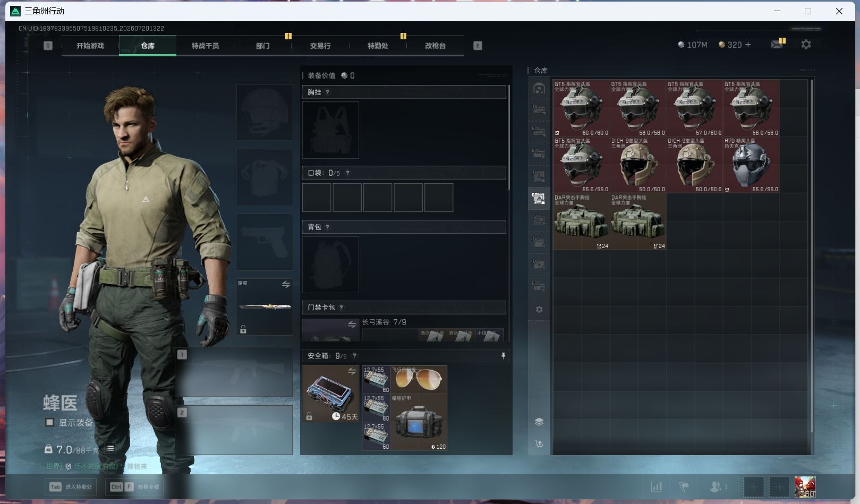
Task: Add more gold currency with plus
Action: tap(748, 45)
